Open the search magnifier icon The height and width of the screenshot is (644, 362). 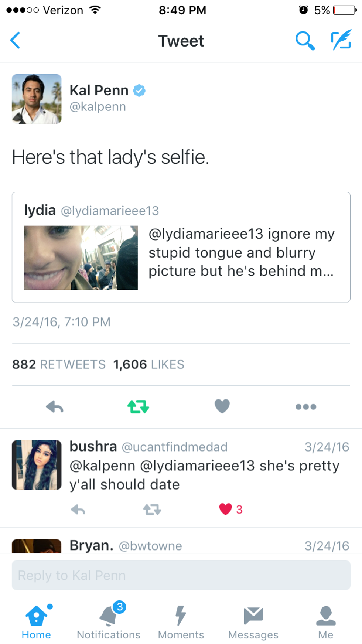coord(305,41)
